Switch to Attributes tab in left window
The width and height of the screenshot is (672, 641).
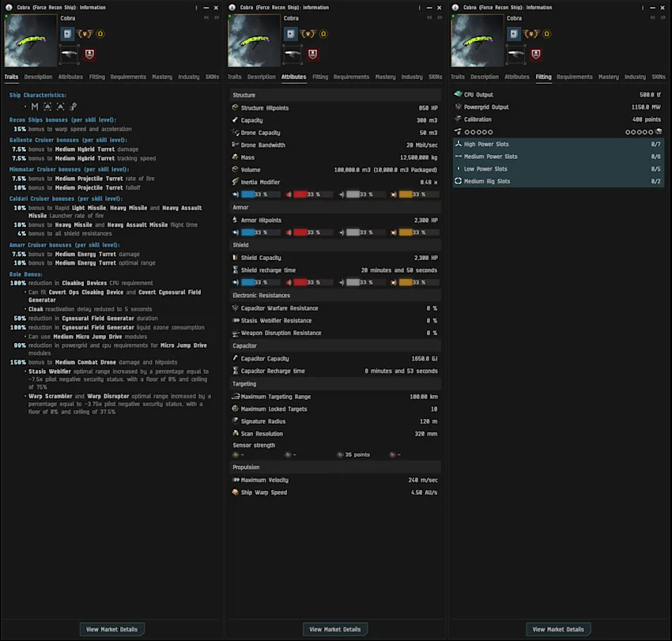coord(70,77)
